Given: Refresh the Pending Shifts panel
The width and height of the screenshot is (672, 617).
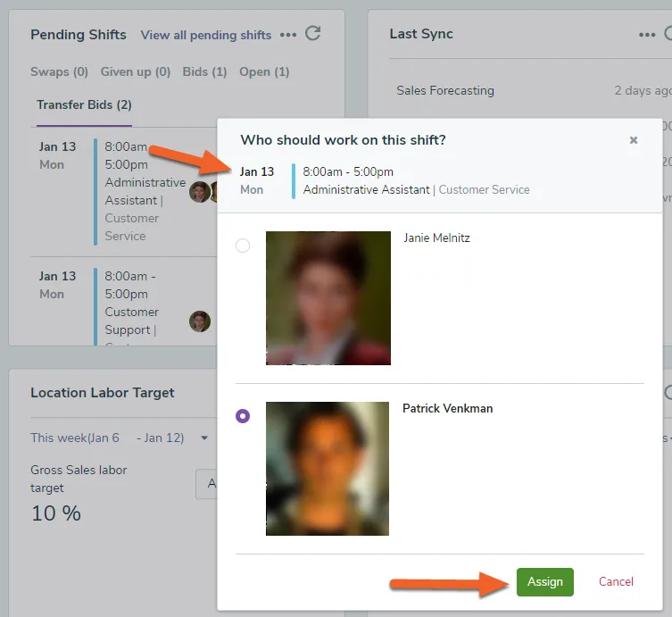Looking at the screenshot, I should 313,33.
